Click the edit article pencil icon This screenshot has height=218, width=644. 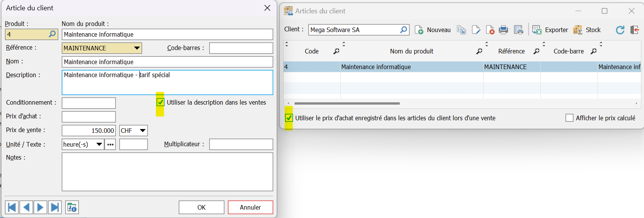click(x=476, y=30)
